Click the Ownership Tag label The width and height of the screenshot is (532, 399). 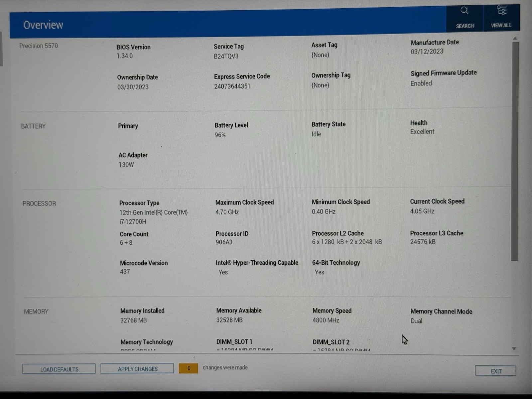331,75
